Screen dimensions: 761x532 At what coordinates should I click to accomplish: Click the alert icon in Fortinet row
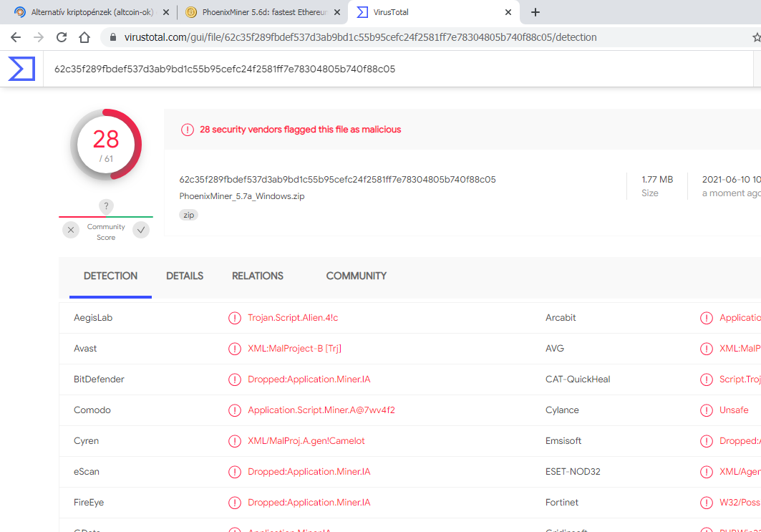pos(706,503)
